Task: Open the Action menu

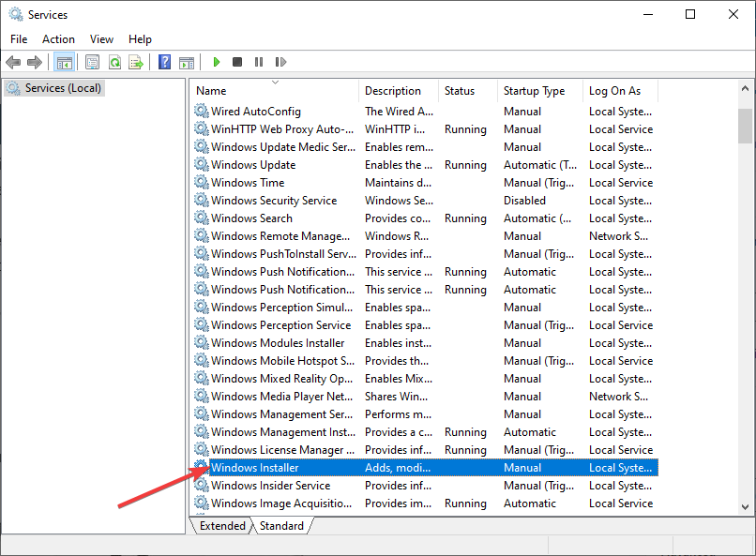Action: tap(58, 39)
